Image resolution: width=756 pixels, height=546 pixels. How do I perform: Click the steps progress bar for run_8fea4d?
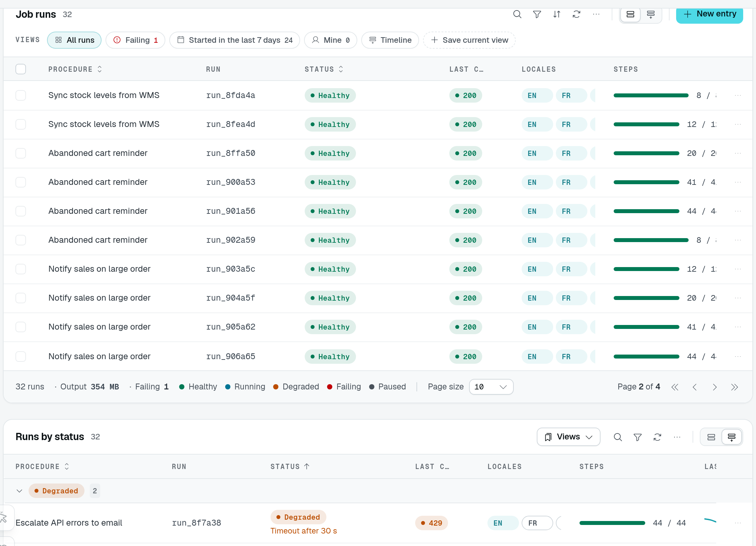[646, 124]
